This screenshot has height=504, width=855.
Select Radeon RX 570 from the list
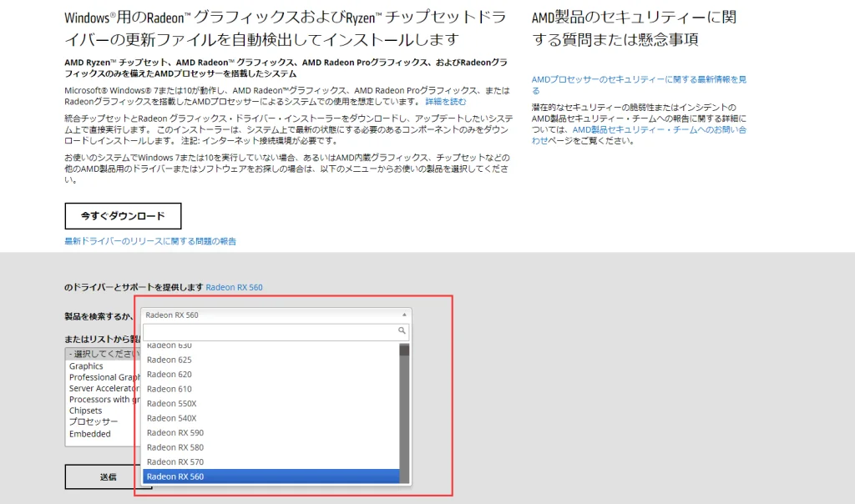271,462
